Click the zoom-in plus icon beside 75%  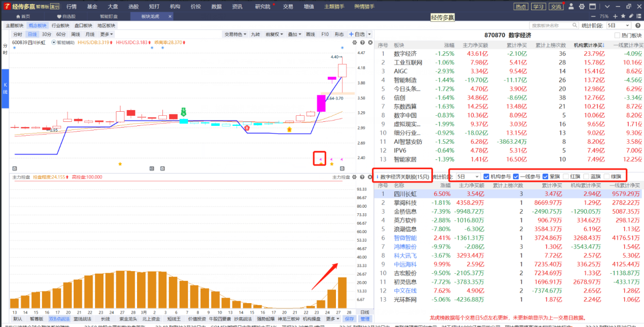click(x=615, y=16)
